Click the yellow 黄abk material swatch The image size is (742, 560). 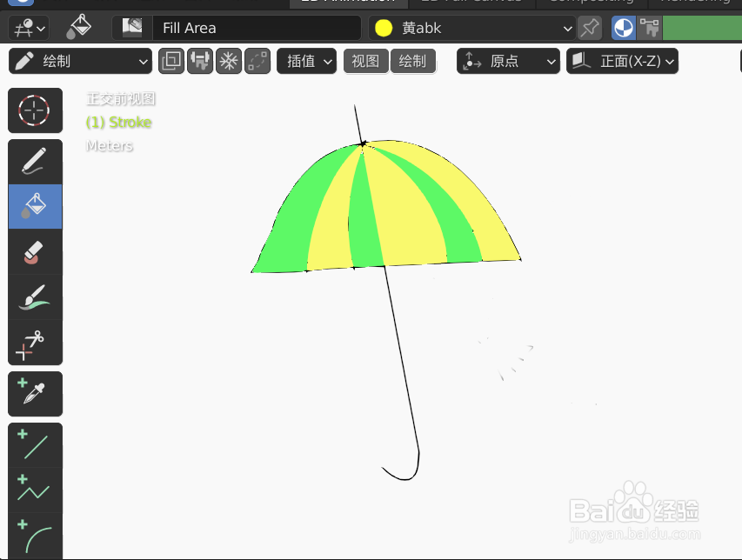pyautogui.click(x=383, y=28)
